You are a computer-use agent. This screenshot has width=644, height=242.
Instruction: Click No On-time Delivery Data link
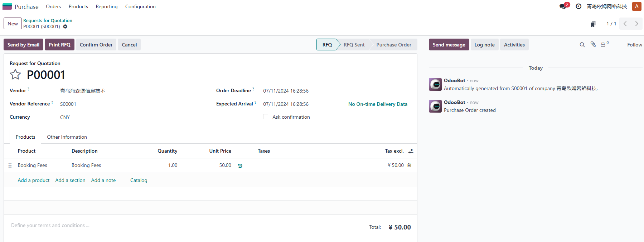click(378, 104)
